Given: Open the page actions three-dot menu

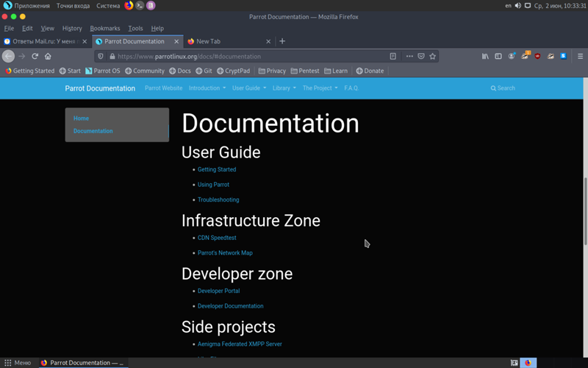Looking at the screenshot, I should (x=409, y=57).
